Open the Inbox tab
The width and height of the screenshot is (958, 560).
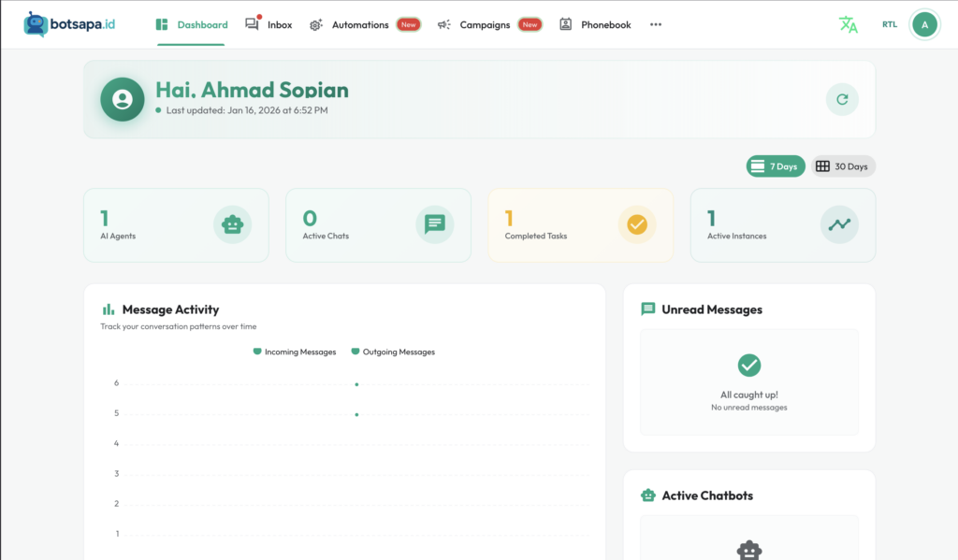click(269, 25)
